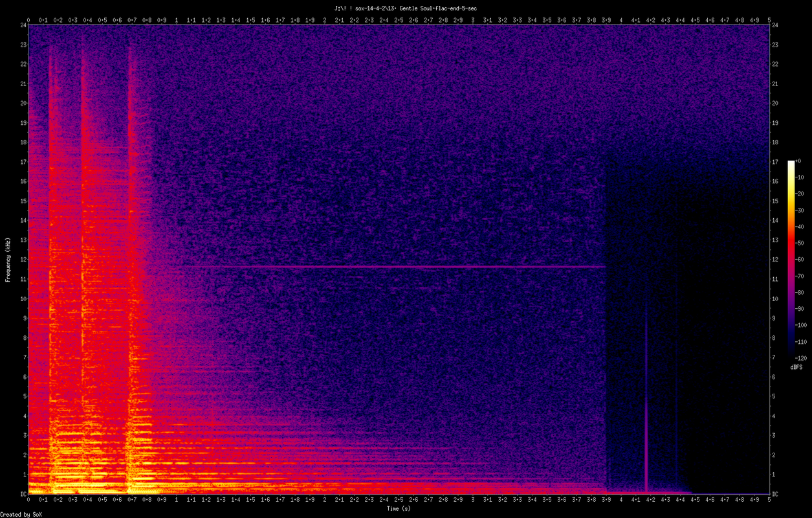Click the '3.9' tick on the top time axis
This screenshot has width=812, height=518.
(x=606, y=20)
